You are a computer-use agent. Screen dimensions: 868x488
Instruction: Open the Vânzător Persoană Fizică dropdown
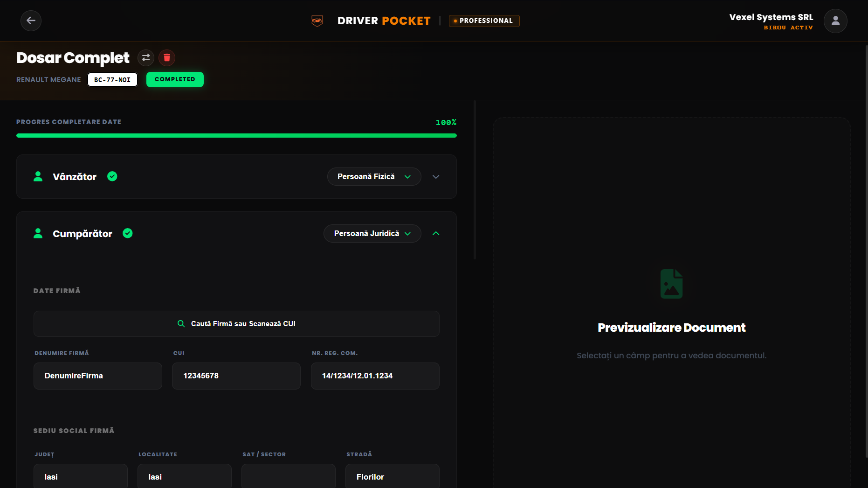(x=374, y=177)
